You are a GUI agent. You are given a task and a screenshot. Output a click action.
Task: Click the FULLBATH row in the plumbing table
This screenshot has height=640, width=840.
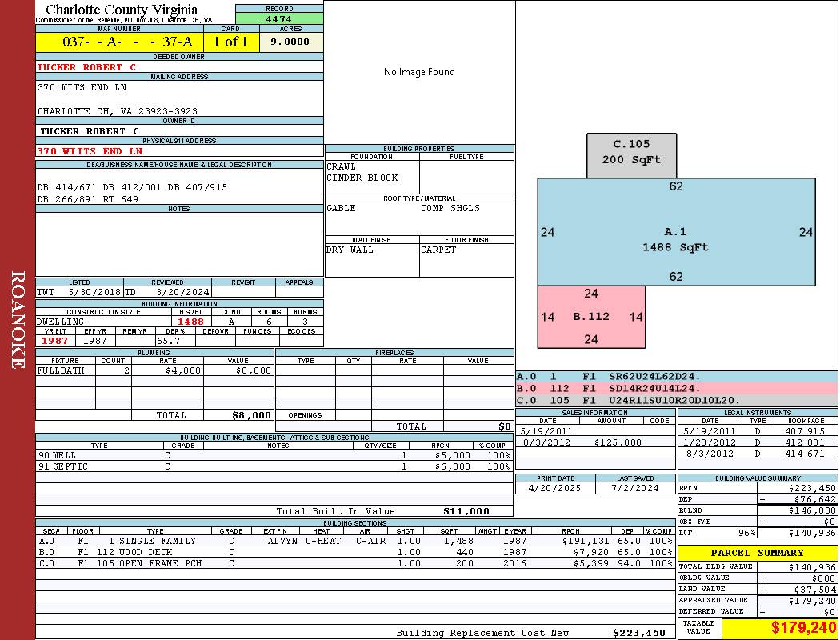click(60, 370)
